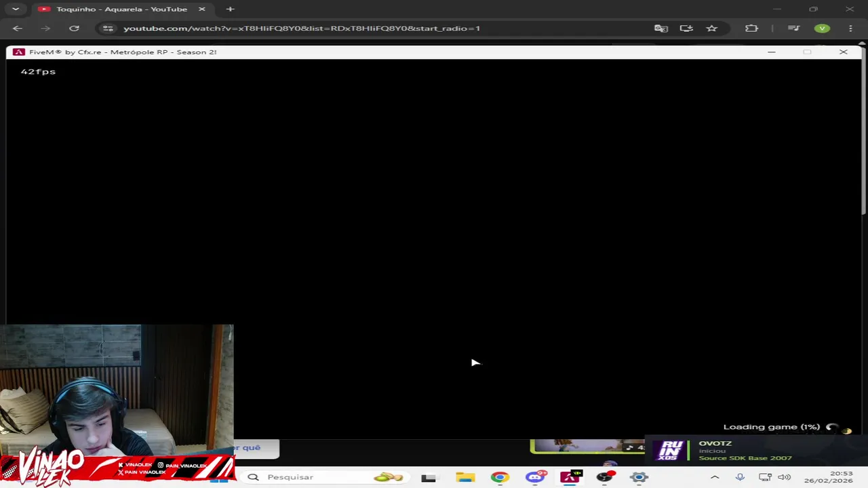Open a new Chrome tab
Image resolution: width=868 pixels, height=488 pixels.
coord(230,9)
